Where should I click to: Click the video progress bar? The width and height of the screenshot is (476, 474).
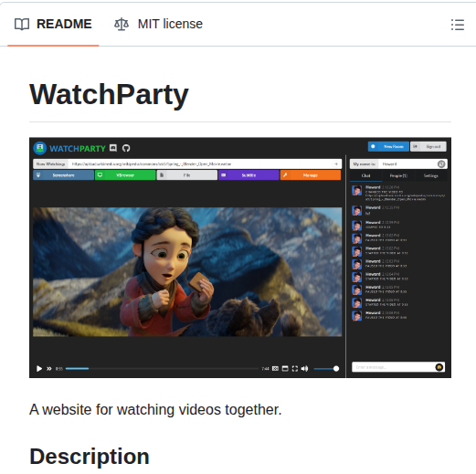pos(162,369)
